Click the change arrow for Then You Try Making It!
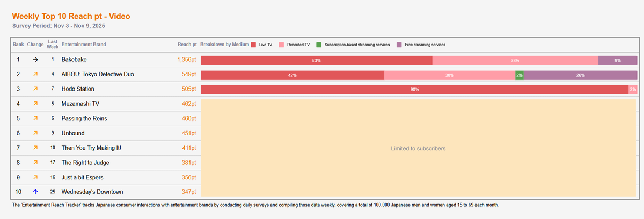644x219 pixels. click(35, 148)
